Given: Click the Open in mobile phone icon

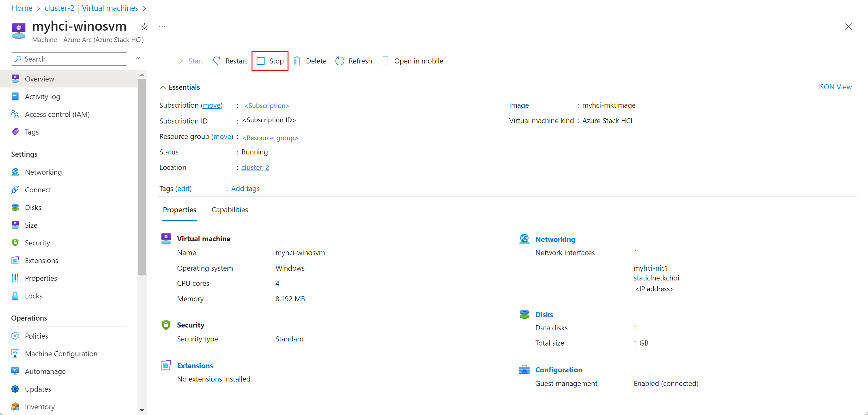Looking at the screenshot, I should 385,61.
